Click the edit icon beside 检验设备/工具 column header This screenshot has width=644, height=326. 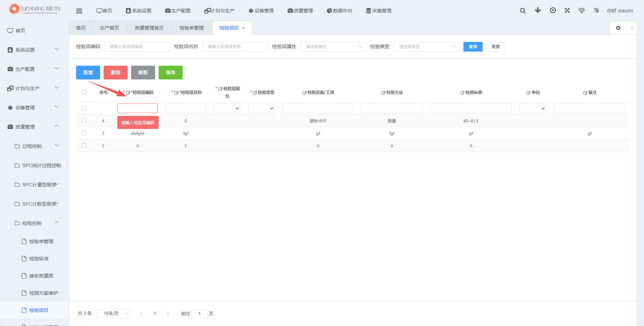[x=304, y=93]
